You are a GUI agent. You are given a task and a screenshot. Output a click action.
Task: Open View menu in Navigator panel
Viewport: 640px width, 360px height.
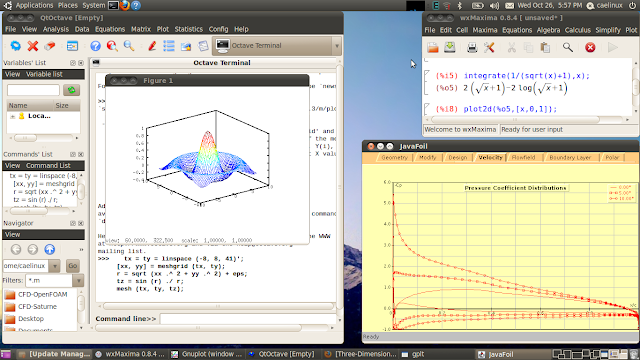point(12,234)
